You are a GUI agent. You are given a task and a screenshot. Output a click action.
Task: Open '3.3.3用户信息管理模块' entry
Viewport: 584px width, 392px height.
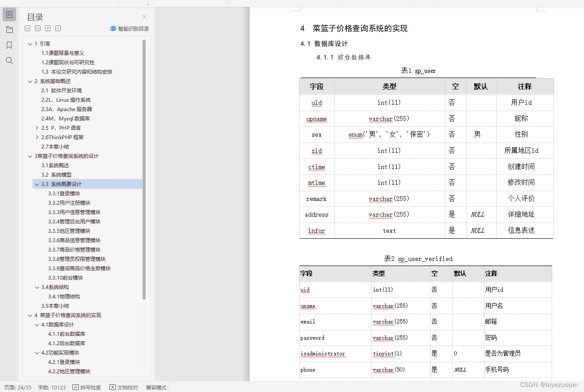(x=74, y=212)
